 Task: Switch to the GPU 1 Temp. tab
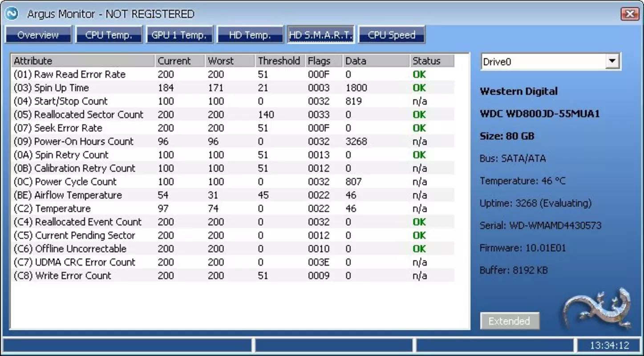pos(179,35)
